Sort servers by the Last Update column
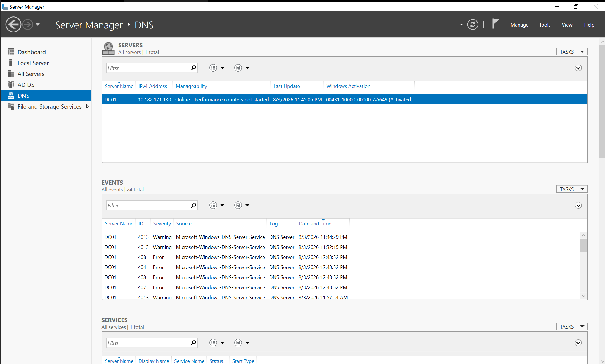This screenshot has width=605, height=364. pos(287,86)
